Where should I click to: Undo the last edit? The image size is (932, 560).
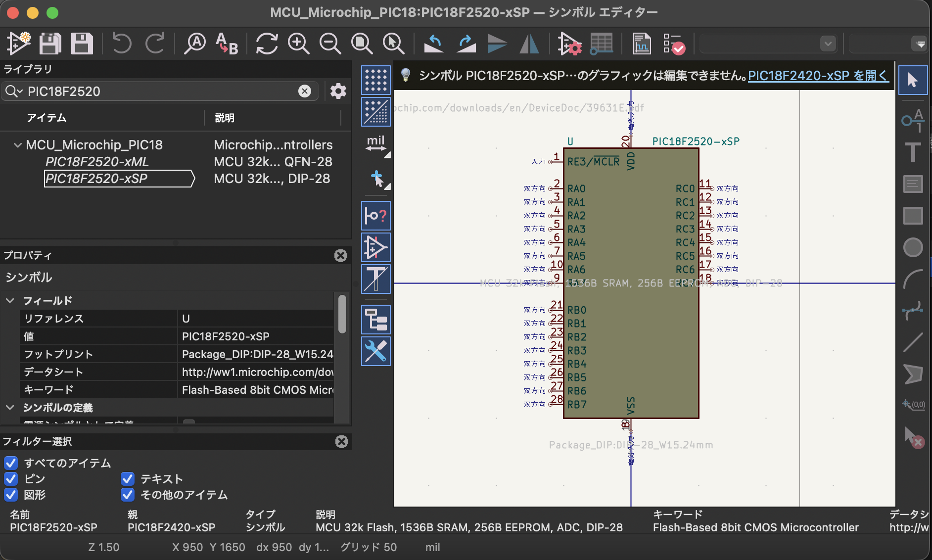pos(122,44)
